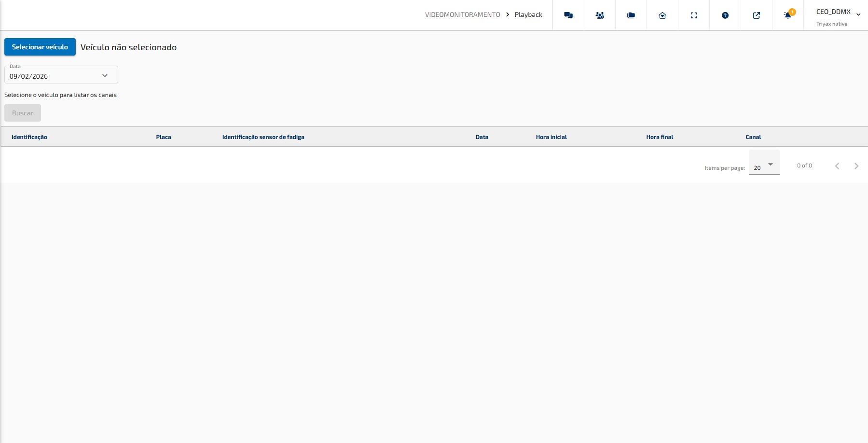Click the Canal column header
Screen dimensions: 868x443
pyautogui.click(x=753, y=137)
